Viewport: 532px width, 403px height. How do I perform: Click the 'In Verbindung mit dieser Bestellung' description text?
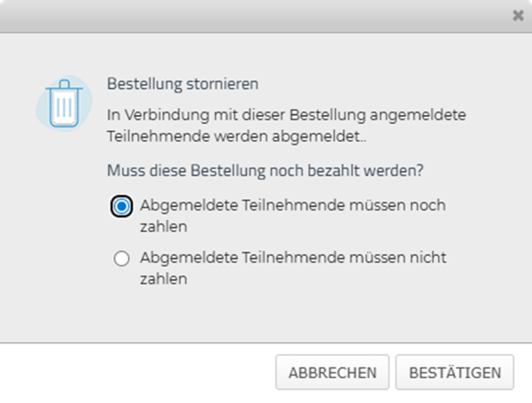point(286,126)
